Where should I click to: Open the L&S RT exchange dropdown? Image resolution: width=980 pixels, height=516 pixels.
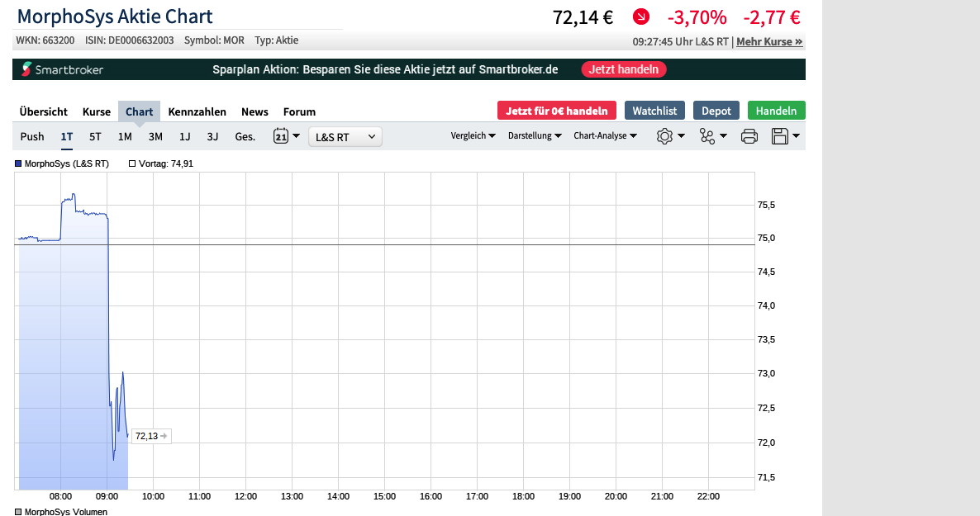point(345,137)
